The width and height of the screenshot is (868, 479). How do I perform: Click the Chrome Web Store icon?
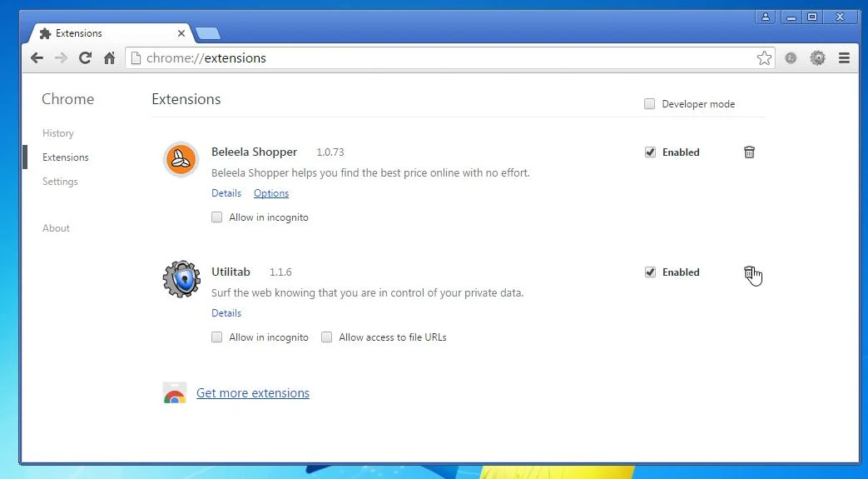pos(175,392)
